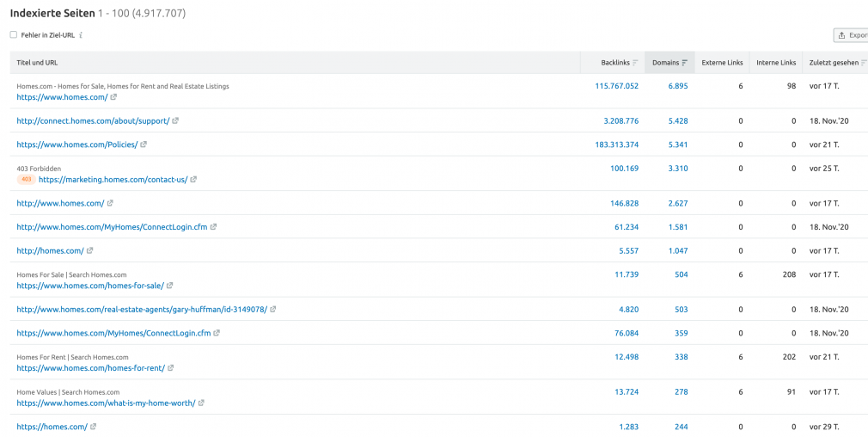Open external icon next to marketing.homes.com/contact-us/

(x=193, y=180)
